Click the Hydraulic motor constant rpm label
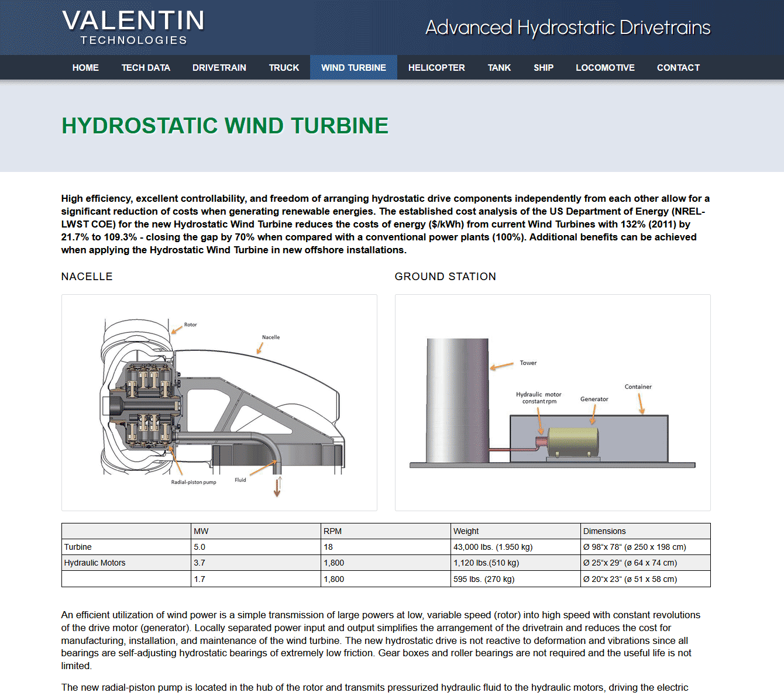 tap(539, 398)
